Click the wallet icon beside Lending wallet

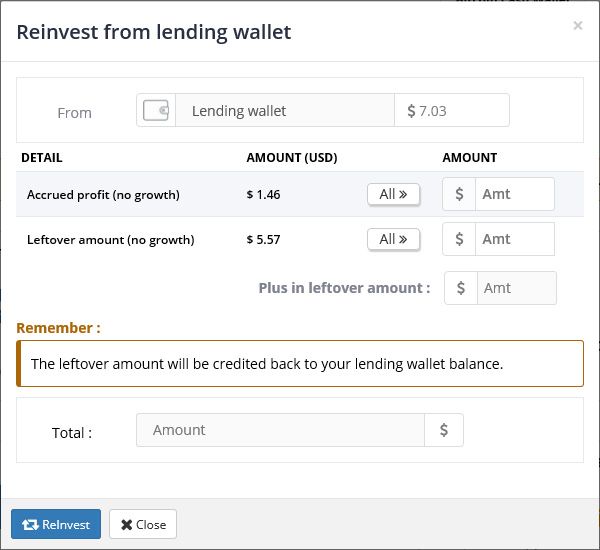[x=156, y=111]
